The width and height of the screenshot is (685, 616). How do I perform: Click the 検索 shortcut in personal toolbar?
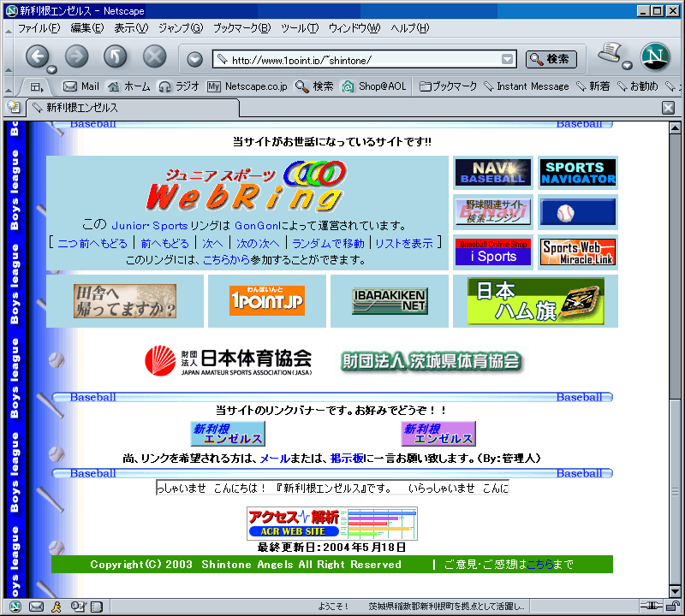[314, 86]
